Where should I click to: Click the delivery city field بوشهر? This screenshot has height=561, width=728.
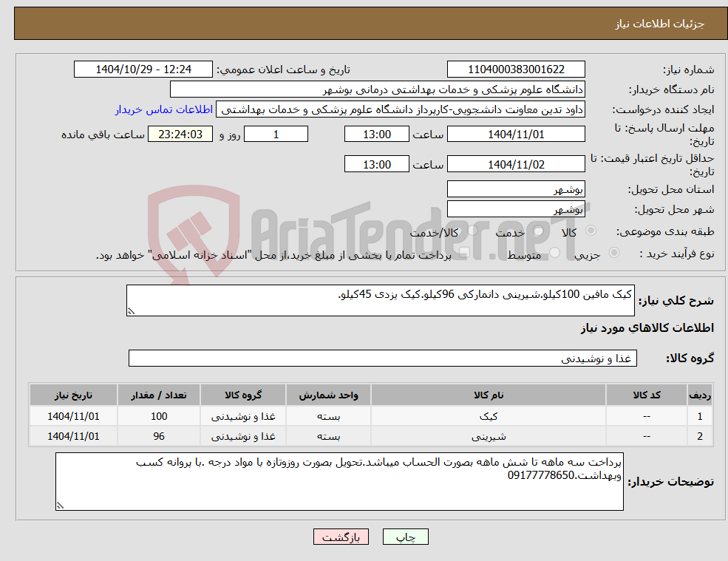click(x=516, y=209)
